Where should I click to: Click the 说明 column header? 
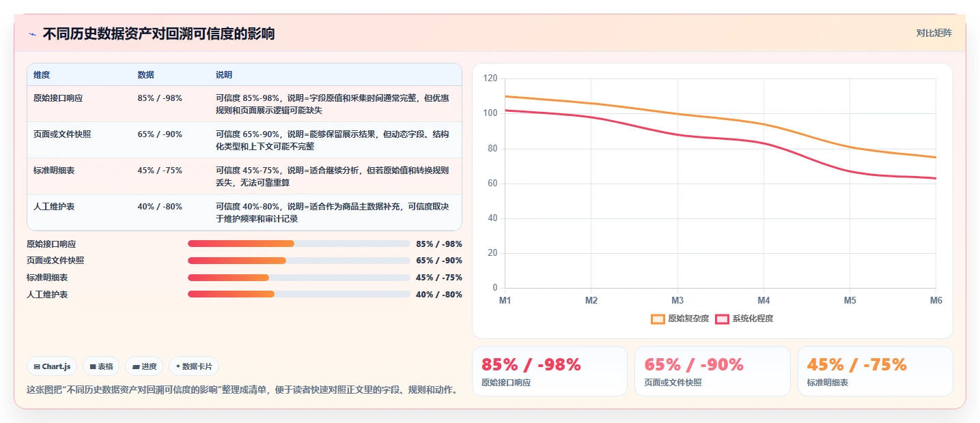[x=224, y=74]
